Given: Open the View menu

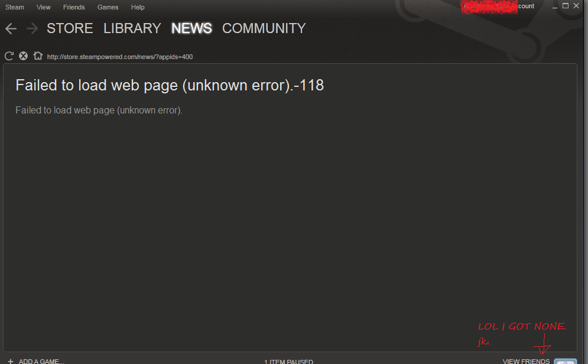Looking at the screenshot, I should (x=44, y=7).
